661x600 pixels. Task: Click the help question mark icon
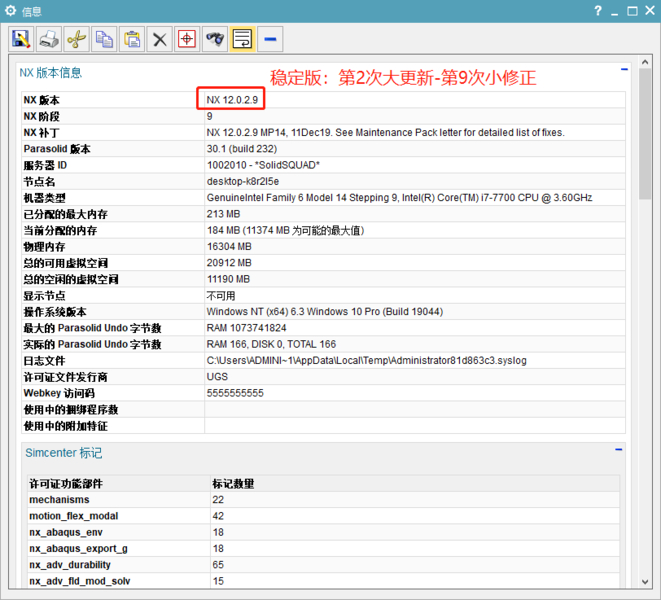click(x=598, y=11)
